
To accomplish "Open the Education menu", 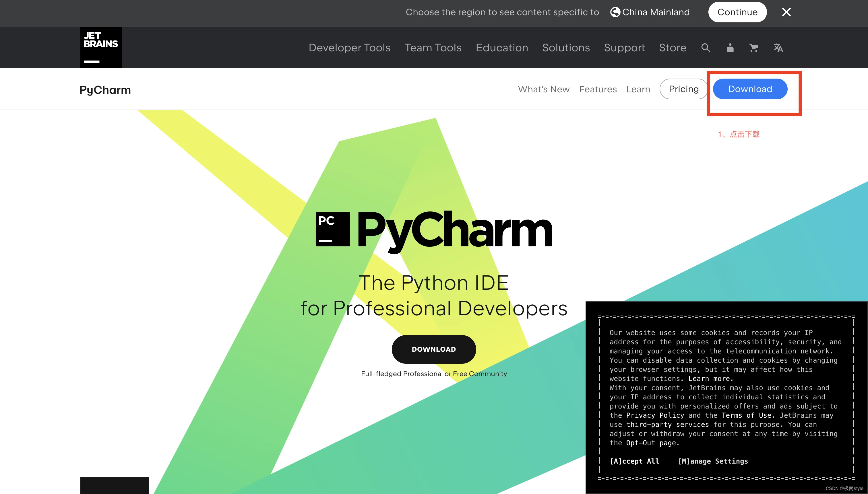I will click(x=502, y=48).
